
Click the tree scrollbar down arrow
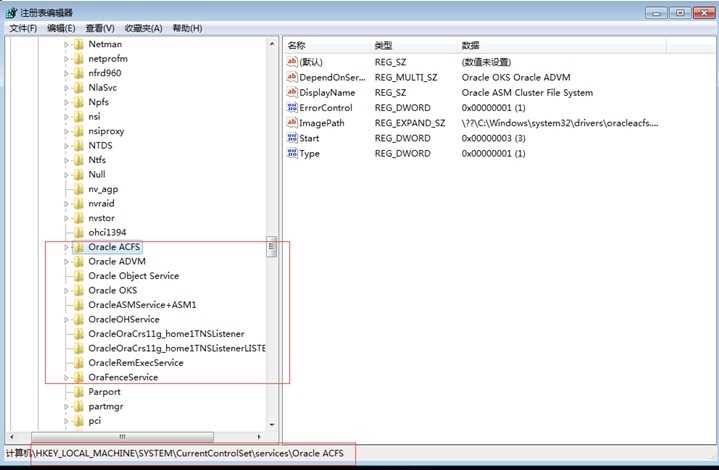click(272, 425)
